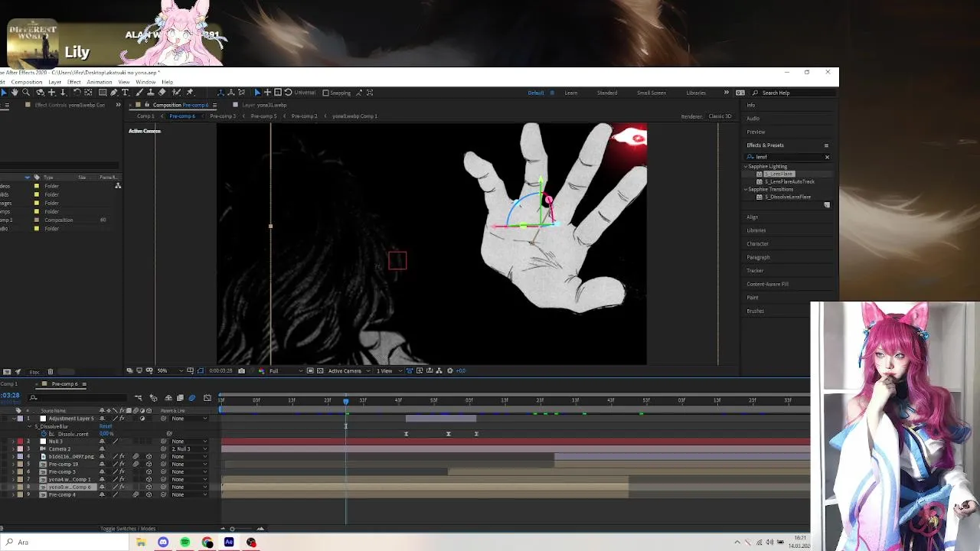
Task: Toggle 3D layer switch for b1d6116_0497.png
Action: (x=149, y=457)
